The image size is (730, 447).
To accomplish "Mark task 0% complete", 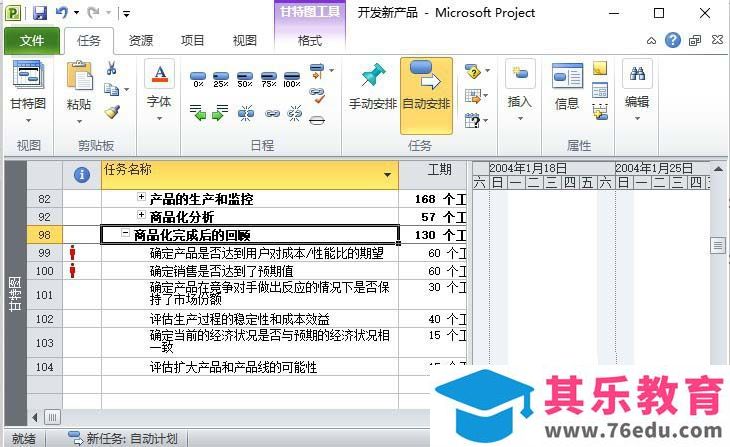I will (x=198, y=80).
